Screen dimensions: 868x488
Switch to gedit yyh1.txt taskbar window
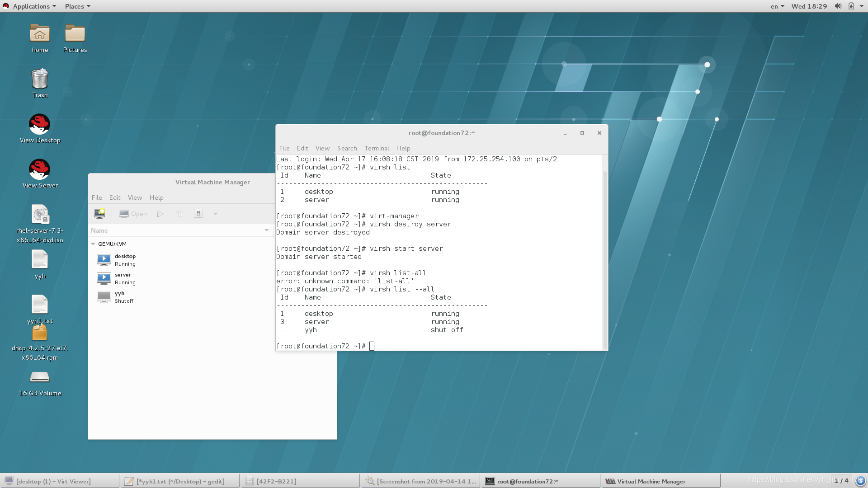[x=179, y=481]
